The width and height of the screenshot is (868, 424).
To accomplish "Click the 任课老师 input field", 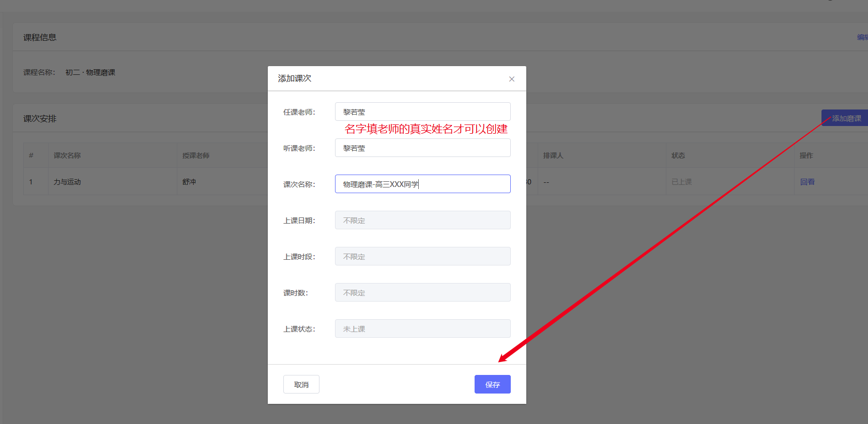I will point(422,112).
